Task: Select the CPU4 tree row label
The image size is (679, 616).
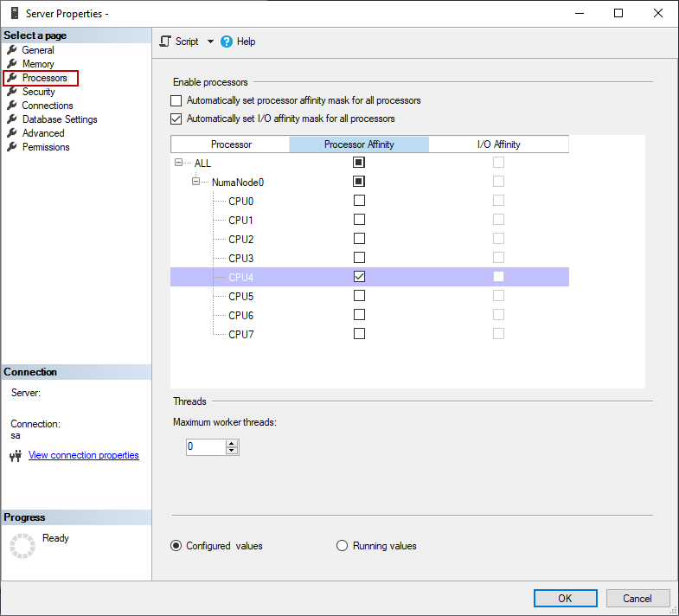Action: pos(240,277)
